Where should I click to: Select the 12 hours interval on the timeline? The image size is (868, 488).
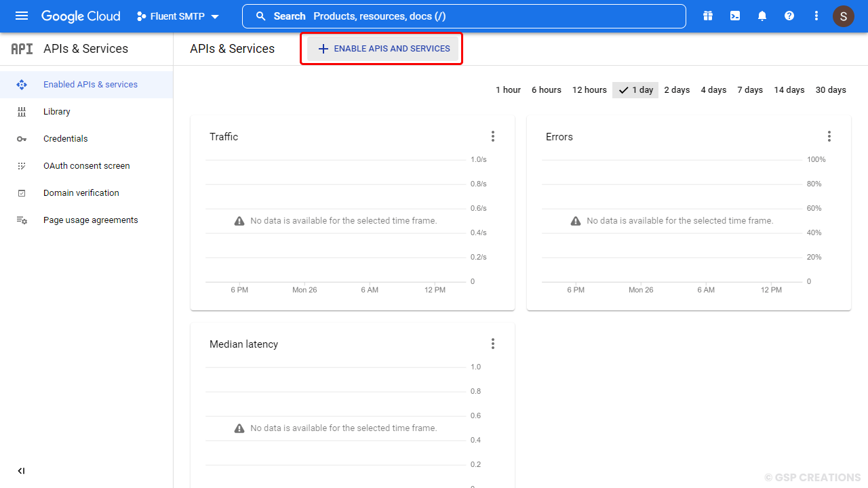coord(589,89)
